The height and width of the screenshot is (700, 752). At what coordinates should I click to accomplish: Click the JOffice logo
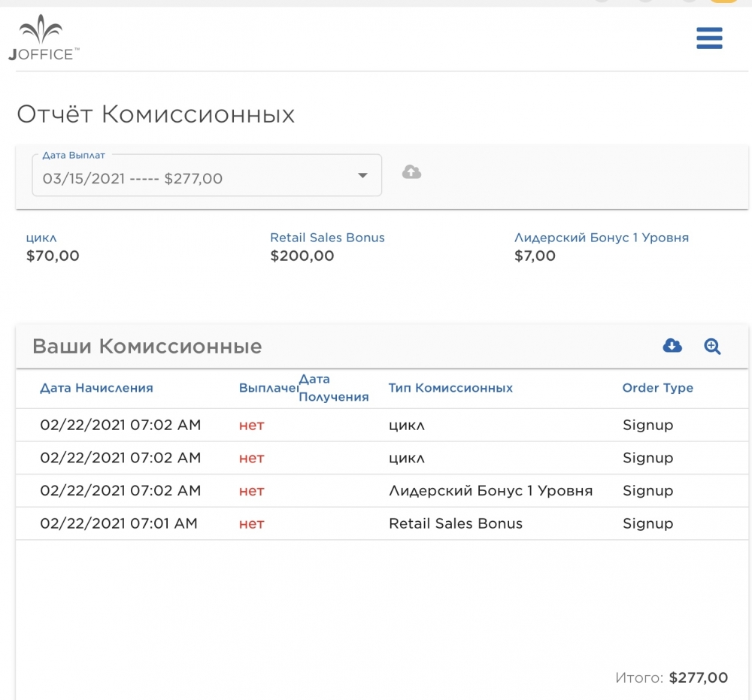(x=44, y=38)
